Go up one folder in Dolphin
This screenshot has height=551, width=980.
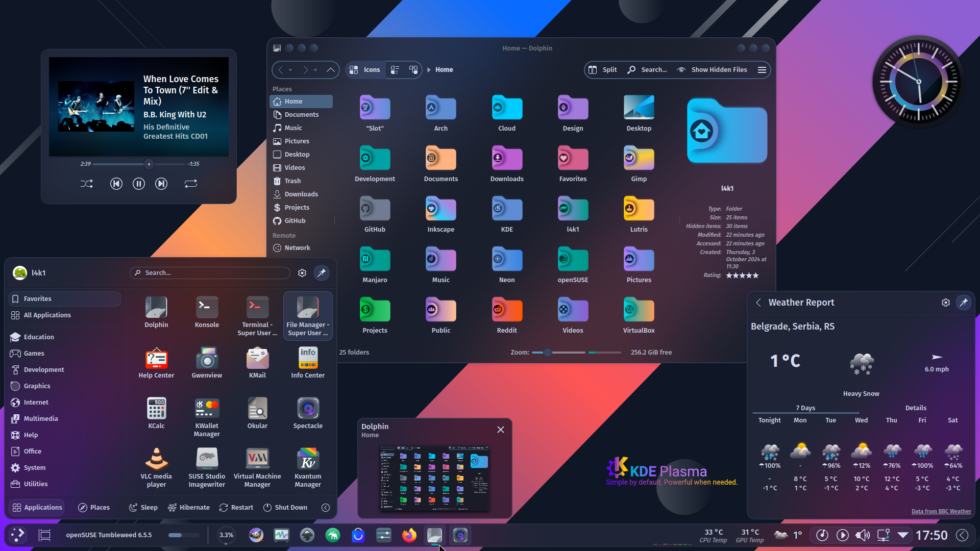click(x=331, y=70)
